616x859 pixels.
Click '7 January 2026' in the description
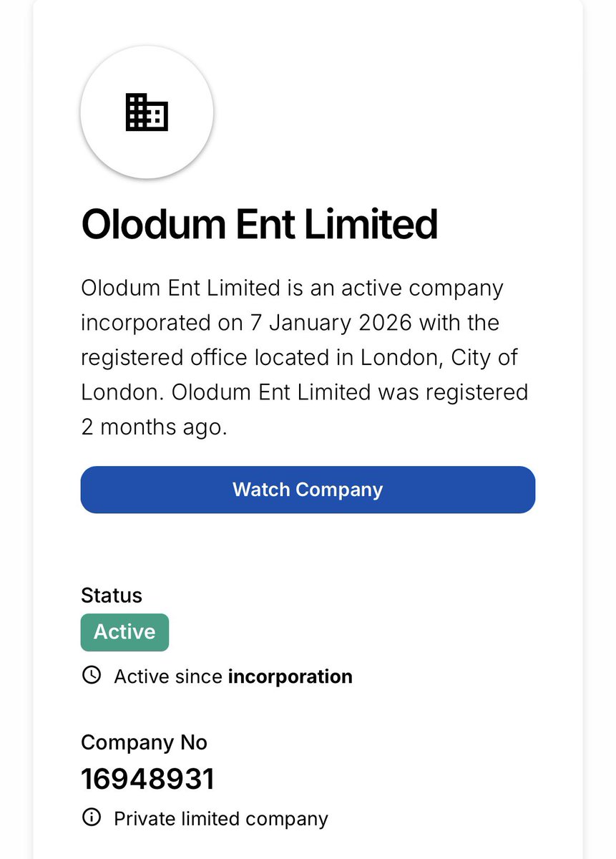(x=331, y=323)
